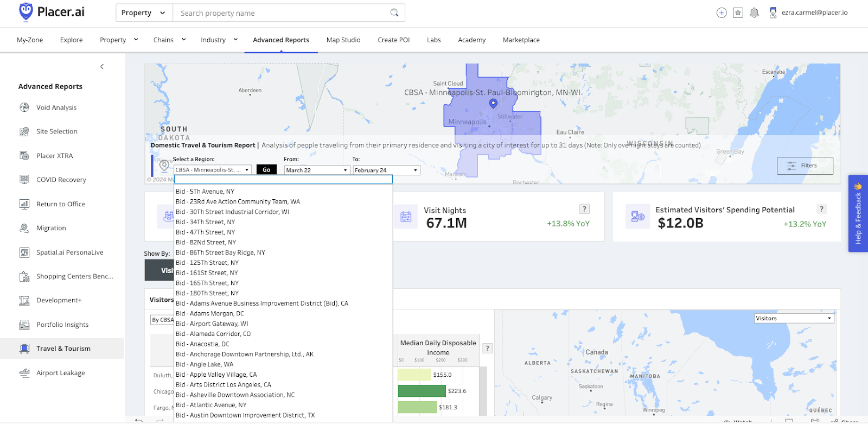Image resolution: width=868 pixels, height=424 pixels.
Task: Open Create POI tab
Action: tap(394, 40)
